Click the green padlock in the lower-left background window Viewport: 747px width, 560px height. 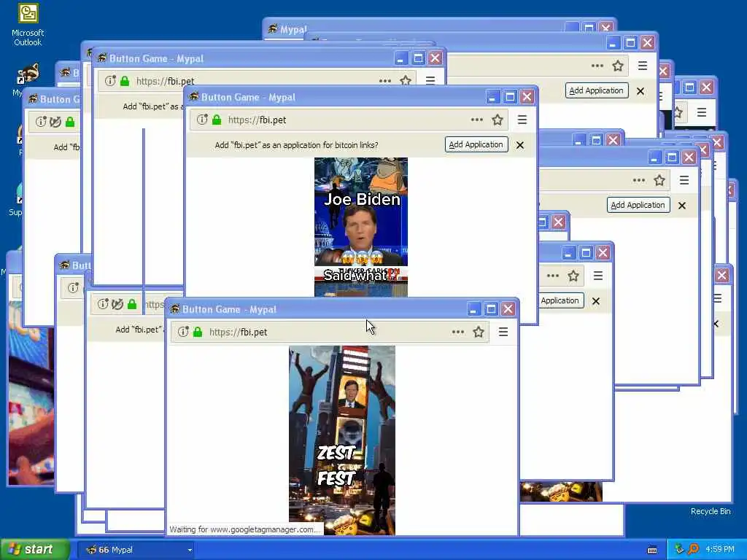pos(132,304)
